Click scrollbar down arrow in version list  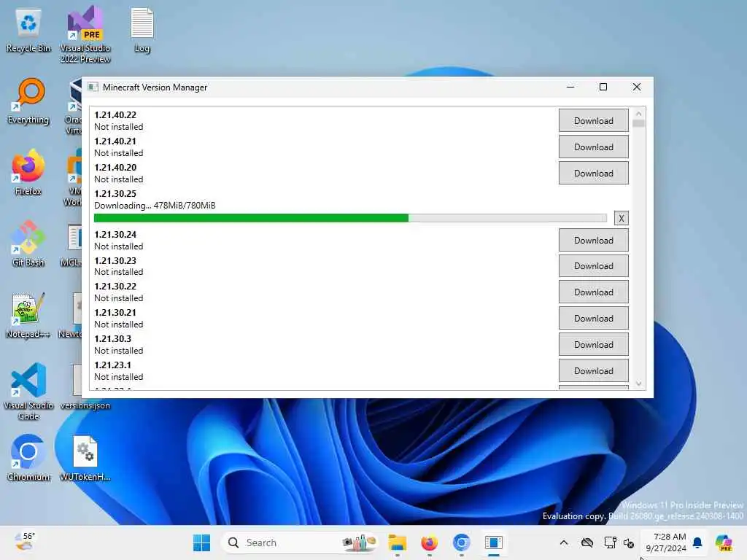pos(638,384)
